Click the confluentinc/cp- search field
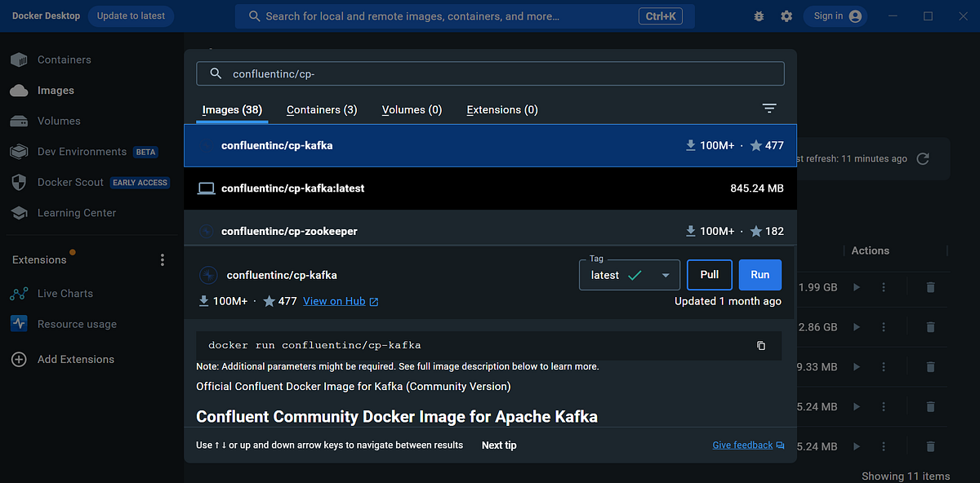The image size is (980, 483). (x=490, y=73)
